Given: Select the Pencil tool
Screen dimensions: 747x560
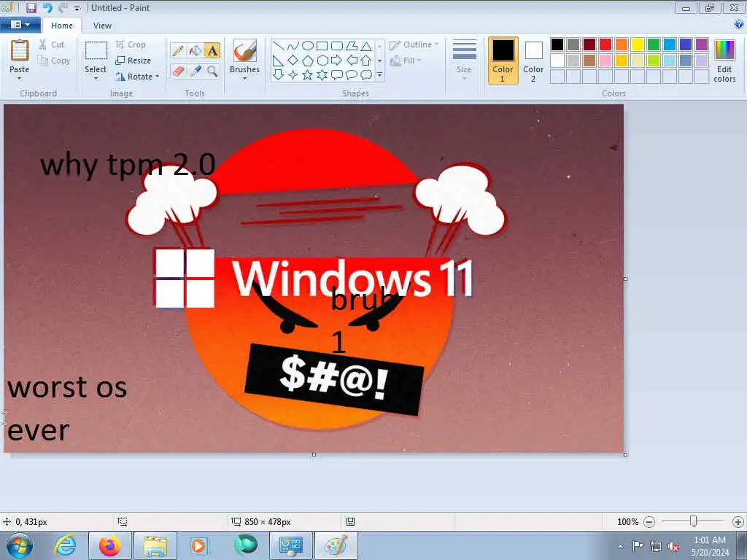Looking at the screenshot, I should (x=178, y=50).
